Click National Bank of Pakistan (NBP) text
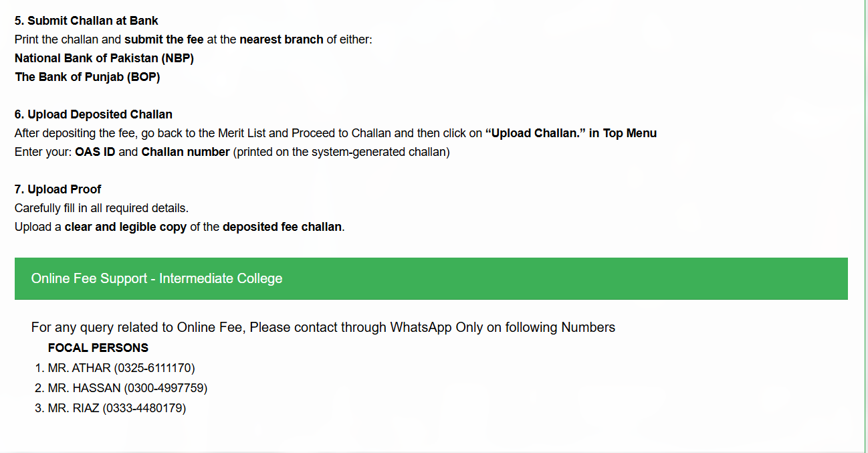 coord(104,58)
